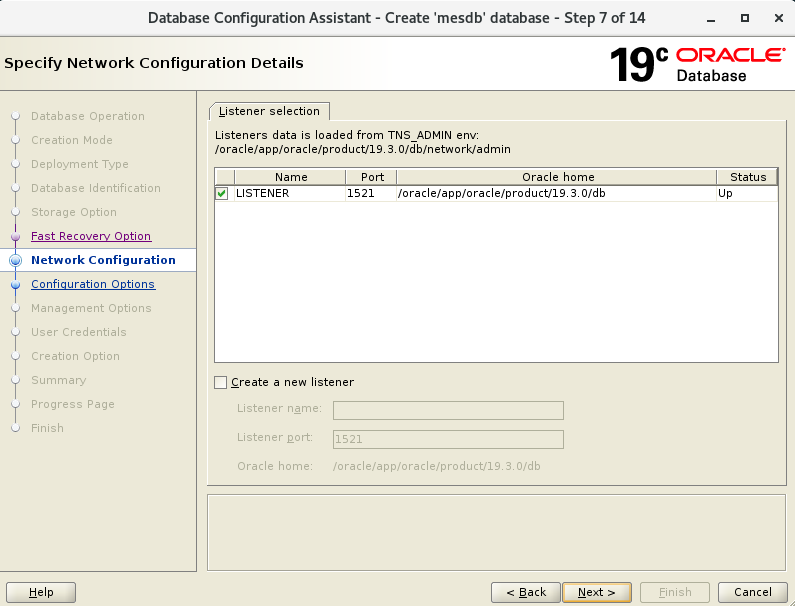
Task: Click the Fast Recovery Option step link
Action: click(91, 236)
